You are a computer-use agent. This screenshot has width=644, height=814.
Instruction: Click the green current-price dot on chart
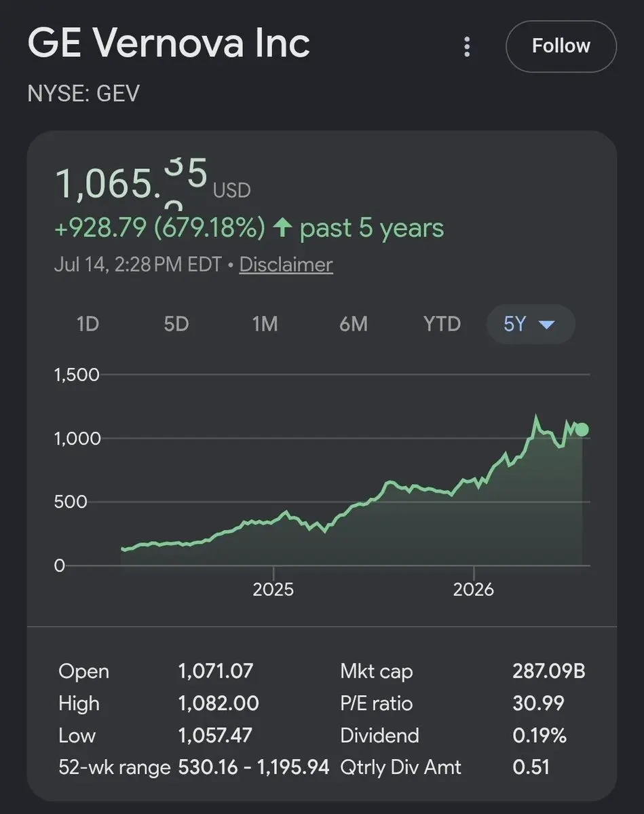[582, 429]
